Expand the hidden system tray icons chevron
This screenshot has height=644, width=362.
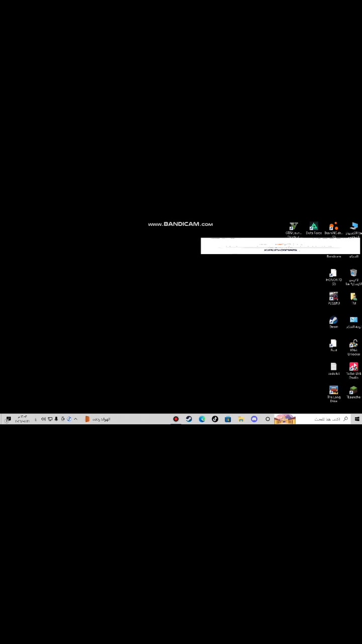[75, 419]
